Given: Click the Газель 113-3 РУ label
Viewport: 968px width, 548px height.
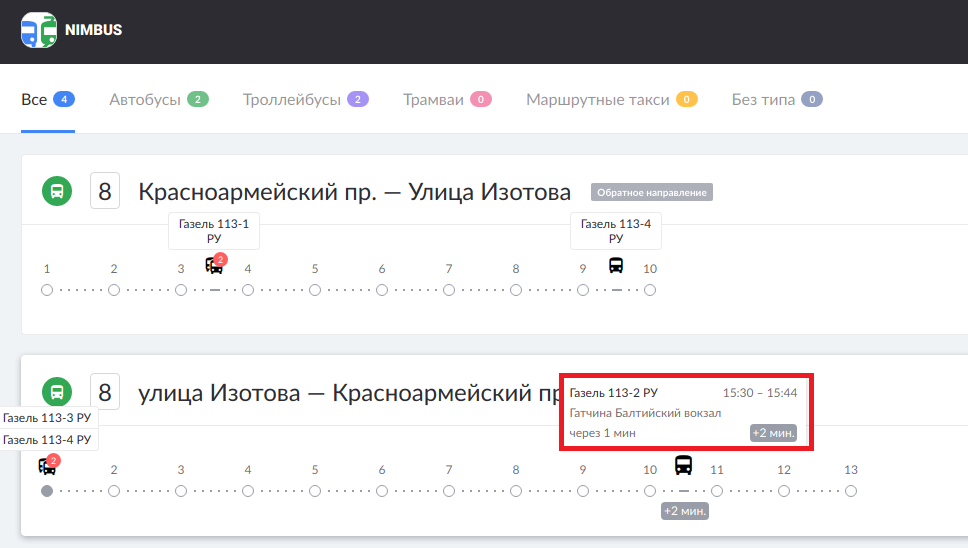Looking at the screenshot, I should (47, 417).
